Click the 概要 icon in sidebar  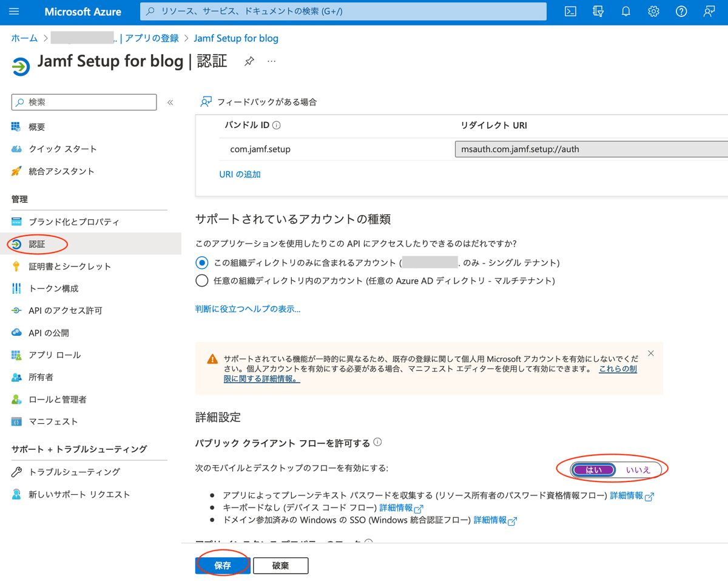click(16, 127)
